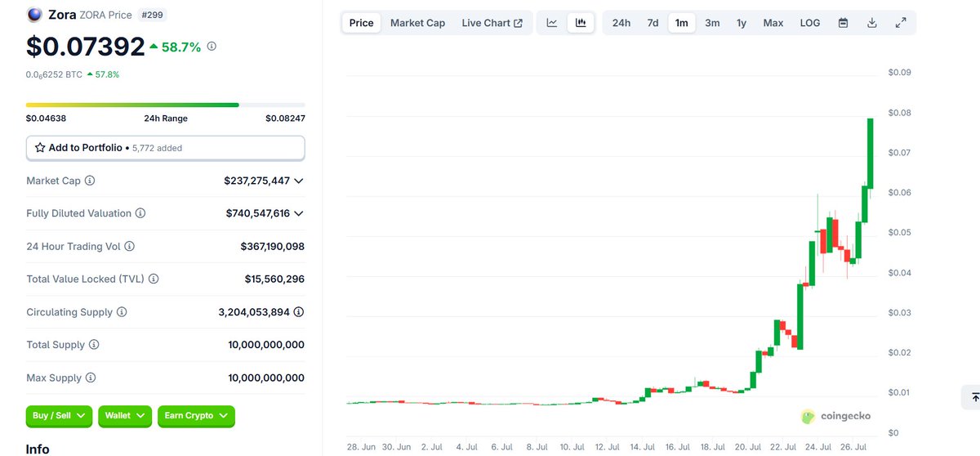Open the Max Supply info icon

click(91, 378)
